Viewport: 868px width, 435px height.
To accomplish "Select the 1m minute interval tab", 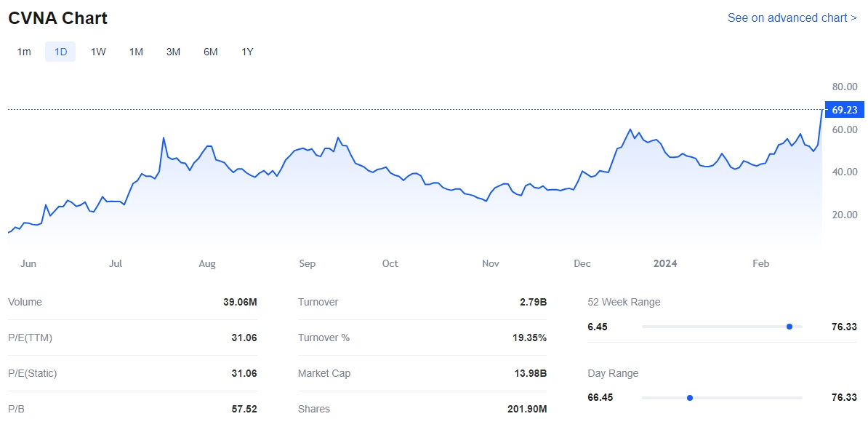I will click(24, 52).
